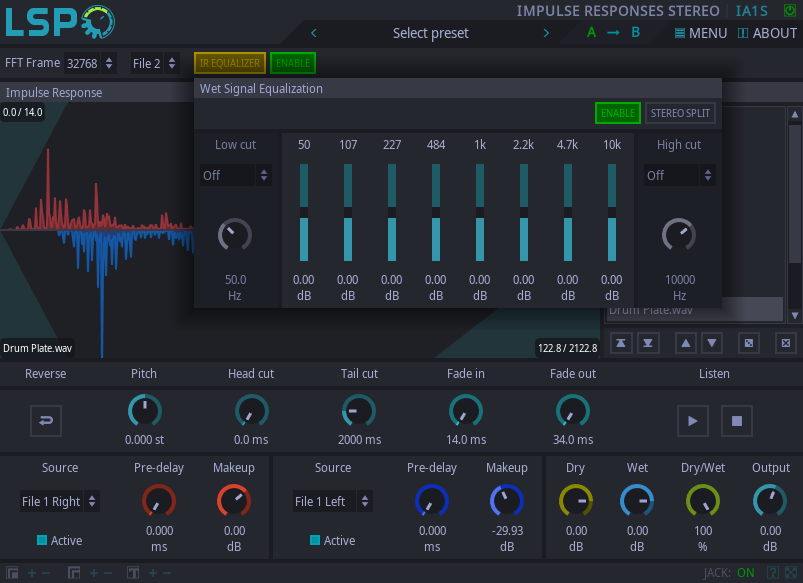Open the Select preset list
Image resolution: width=803 pixels, height=583 pixels.
tap(430, 33)
